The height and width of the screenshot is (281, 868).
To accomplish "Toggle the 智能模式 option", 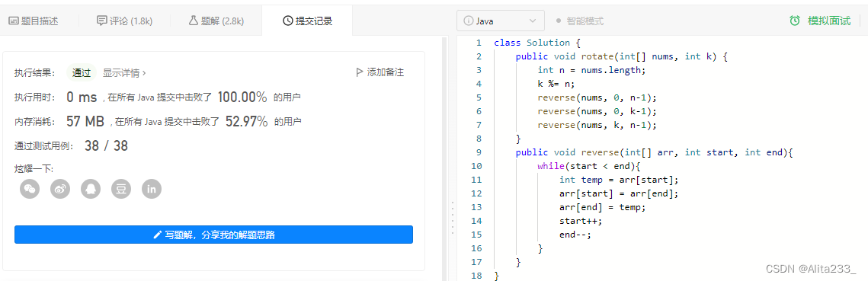I will coord(580,21).
